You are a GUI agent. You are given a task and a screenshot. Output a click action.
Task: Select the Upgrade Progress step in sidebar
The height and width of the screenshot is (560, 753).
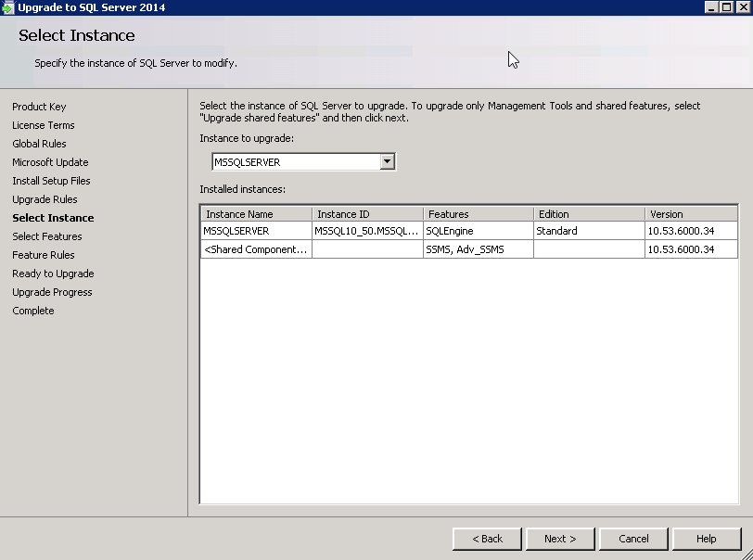click(52, 292)
